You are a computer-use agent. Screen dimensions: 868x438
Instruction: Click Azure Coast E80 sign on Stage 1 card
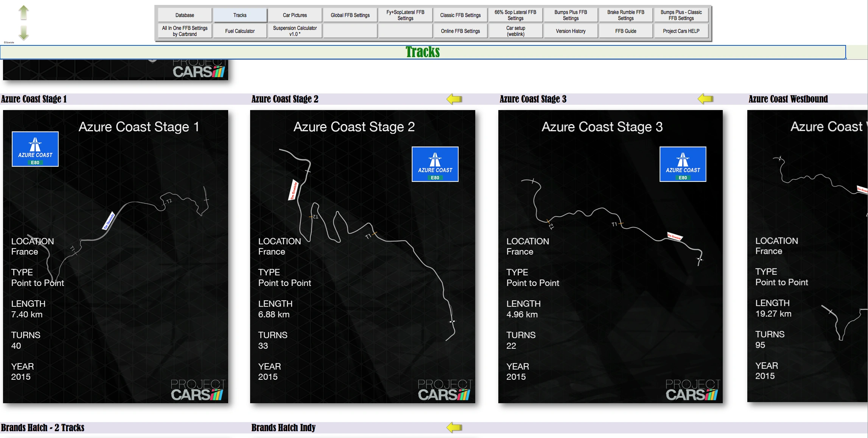pos(35,149)
